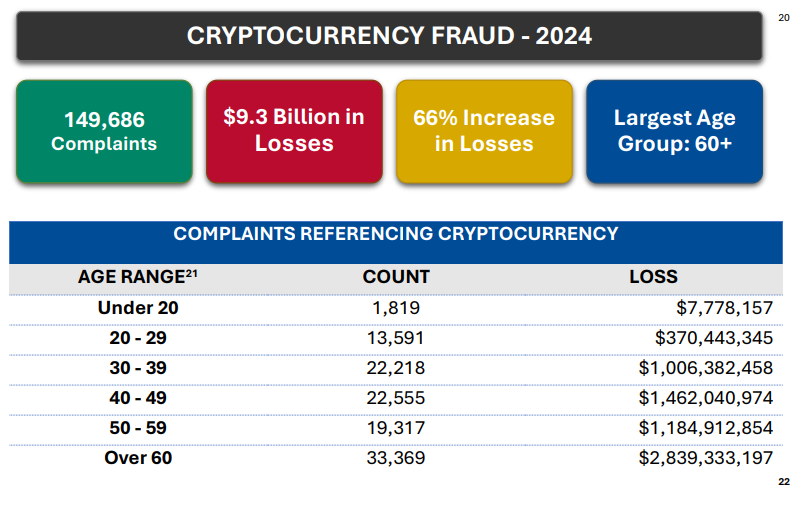Click the Cryptocurrency Fraud - 2024 title banner
The height and width of the screenshot is (505, 806).
coord(389,37)
